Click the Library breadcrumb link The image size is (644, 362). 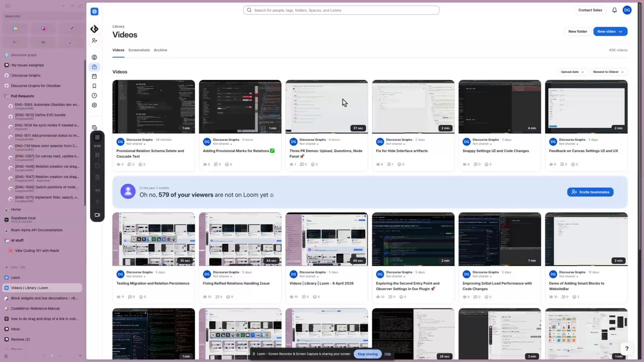coord(118,26)
